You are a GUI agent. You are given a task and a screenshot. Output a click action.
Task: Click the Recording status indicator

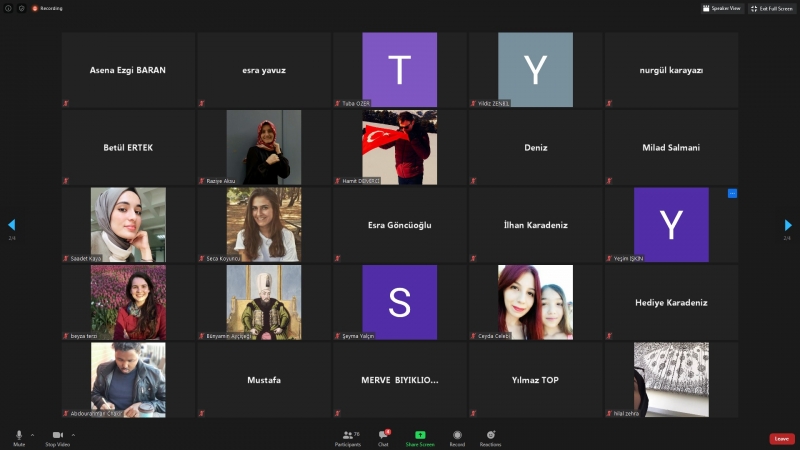point(47,8)
